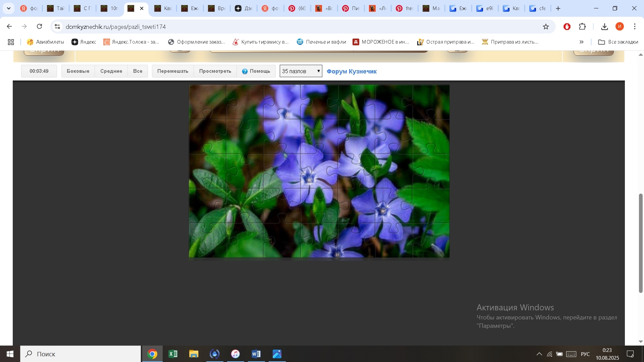Click the taskbar Поиск search box

(x=80, y=354)
